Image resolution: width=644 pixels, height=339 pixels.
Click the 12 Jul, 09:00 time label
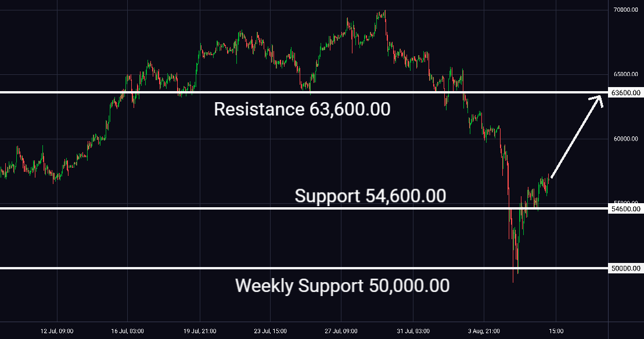(57, 331)
